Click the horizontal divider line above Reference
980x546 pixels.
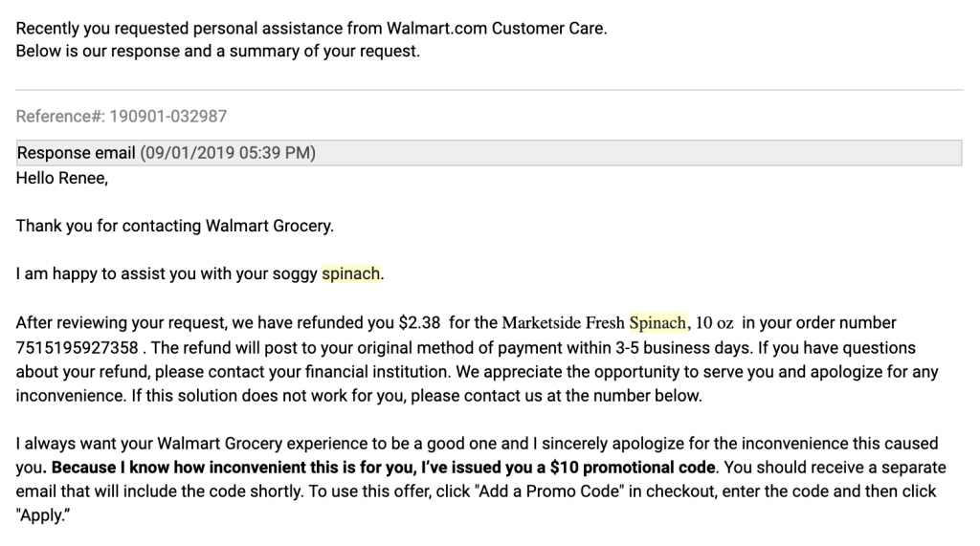click(x=489, y=90)
